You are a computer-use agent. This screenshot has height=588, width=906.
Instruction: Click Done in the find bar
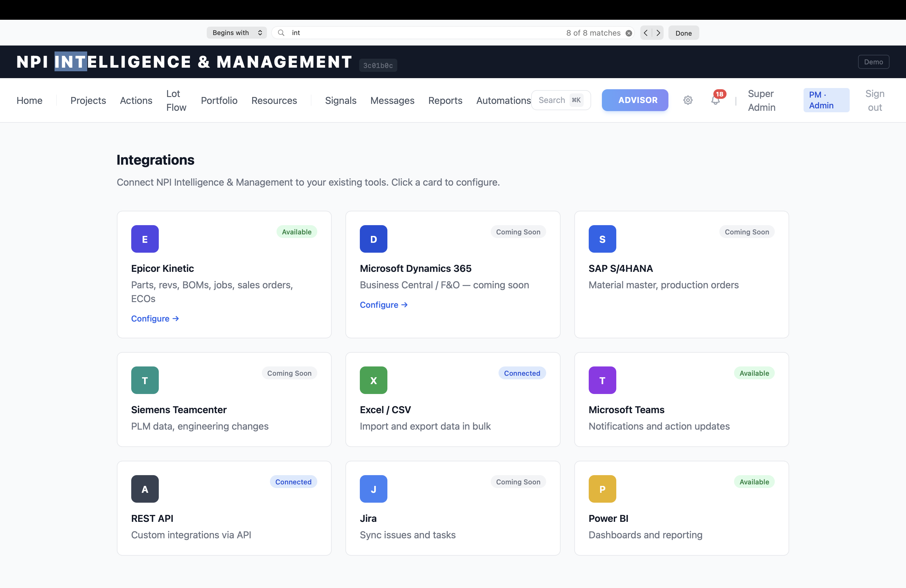pos(683,33)
